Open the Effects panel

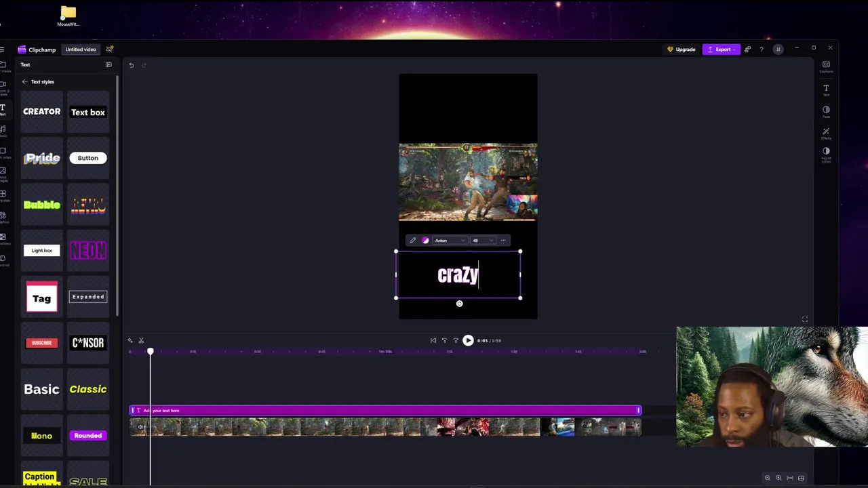(x=826, y=133)
